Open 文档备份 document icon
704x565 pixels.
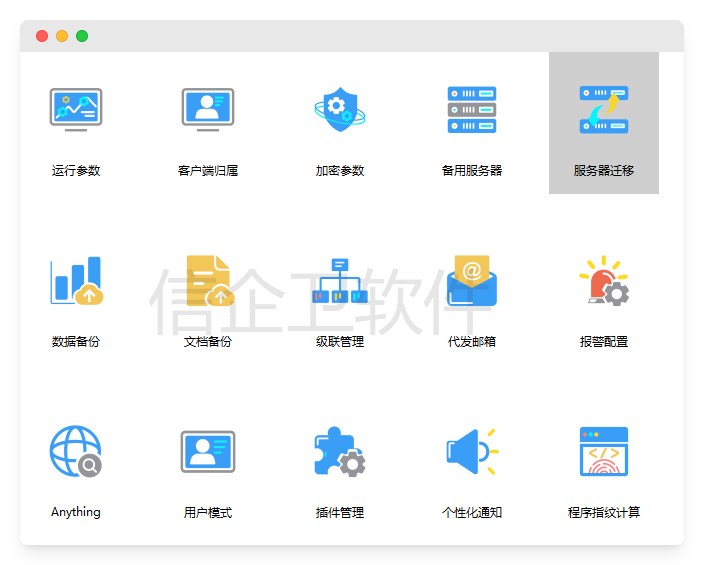point(208,281)
